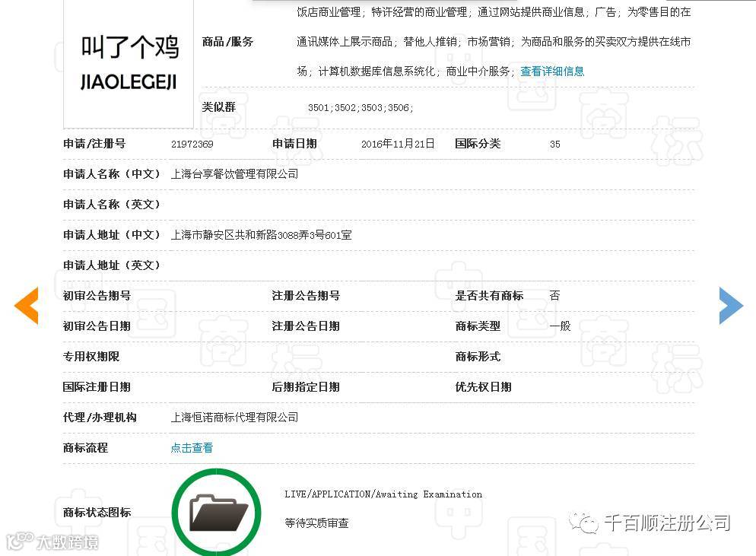Click the green folder trademark status icon
Viewport: 756px width, 556px height.
[x=217, y=512]
